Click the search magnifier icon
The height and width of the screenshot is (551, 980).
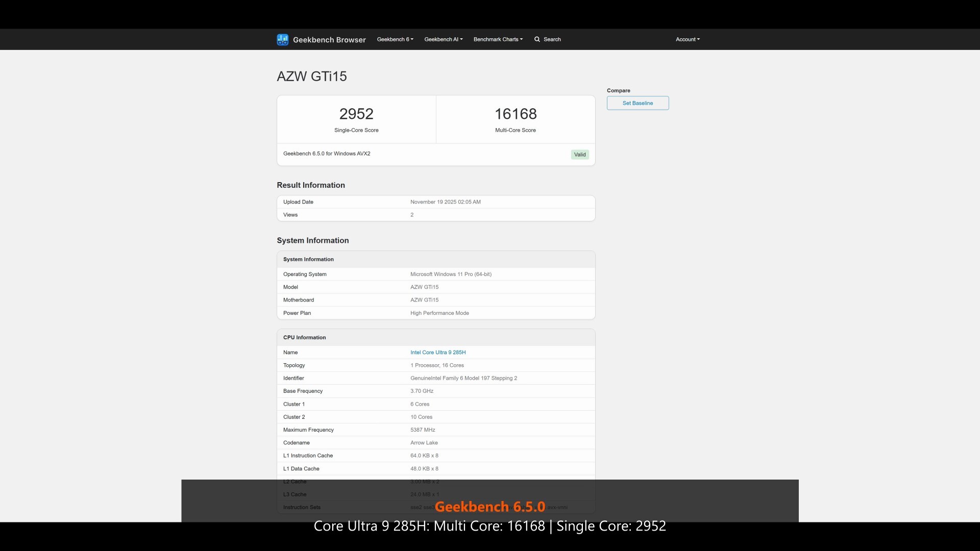point(537,39)
